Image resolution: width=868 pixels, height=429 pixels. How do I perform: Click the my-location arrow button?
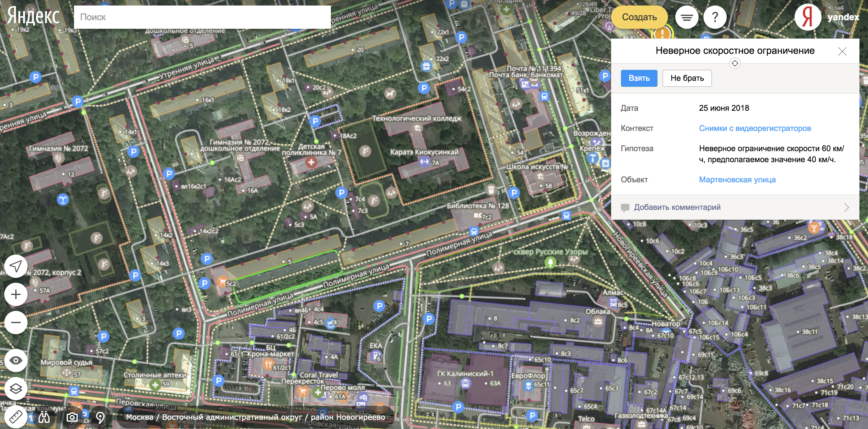pos(16,266)
